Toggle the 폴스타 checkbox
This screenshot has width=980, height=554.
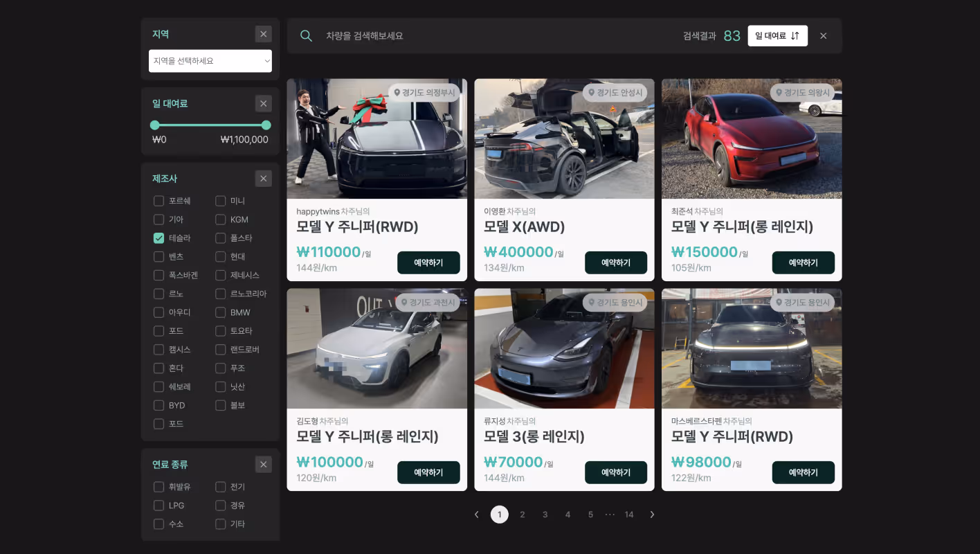click(x=220, y=238)
